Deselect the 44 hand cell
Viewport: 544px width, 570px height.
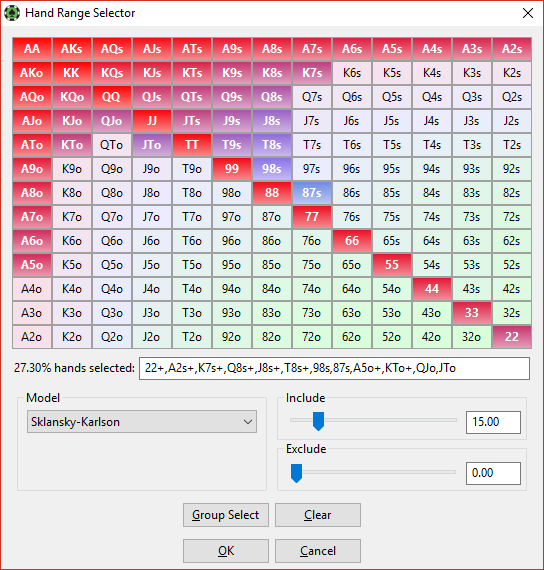point(432,289)
